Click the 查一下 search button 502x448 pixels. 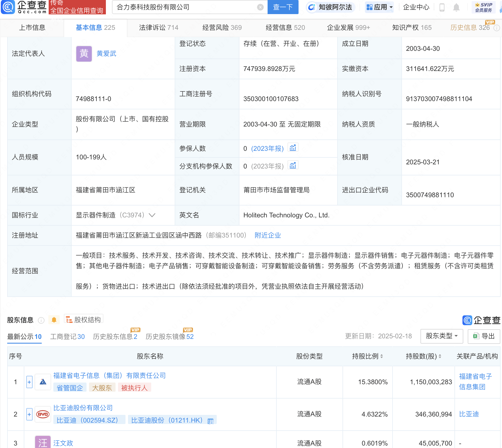[283, 7]
